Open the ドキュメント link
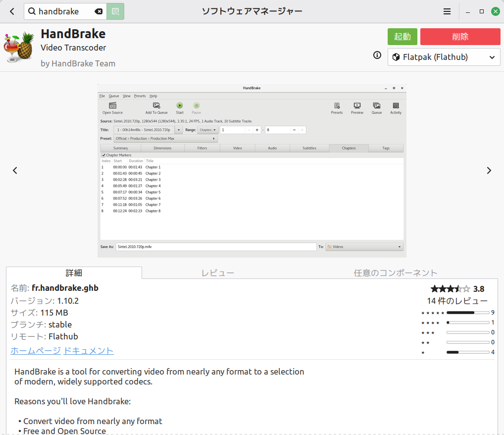The width and height of the screenshot is (504, 435). click(88, 351)
